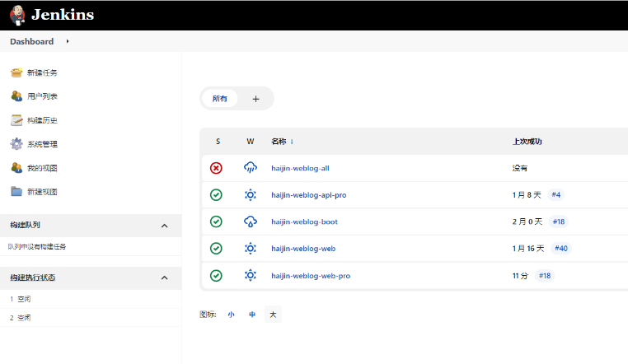Click success status icon of haijin-weblog-web
Viewport: 628px width, 364px height.
tap(216, 249)
